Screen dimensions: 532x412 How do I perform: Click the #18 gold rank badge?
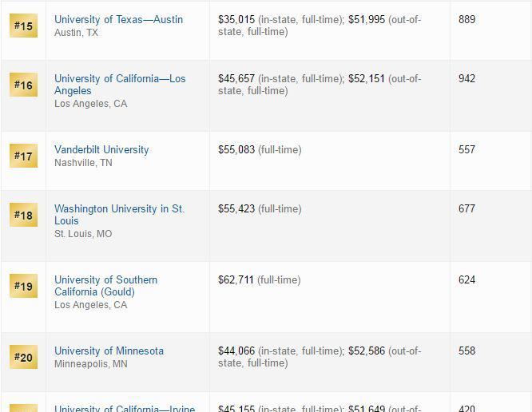click(x=23, y=215)
